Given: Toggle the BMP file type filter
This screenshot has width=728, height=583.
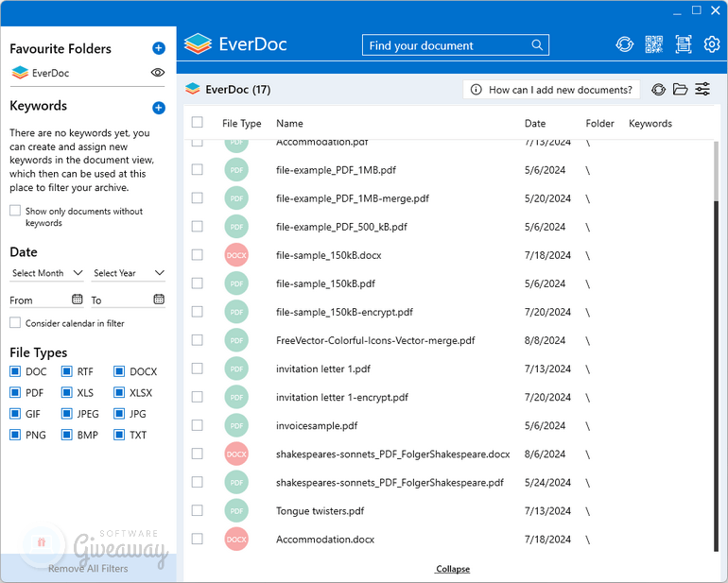Looking at the screenshot, I should pyautogui.click(x=67, y=435).
